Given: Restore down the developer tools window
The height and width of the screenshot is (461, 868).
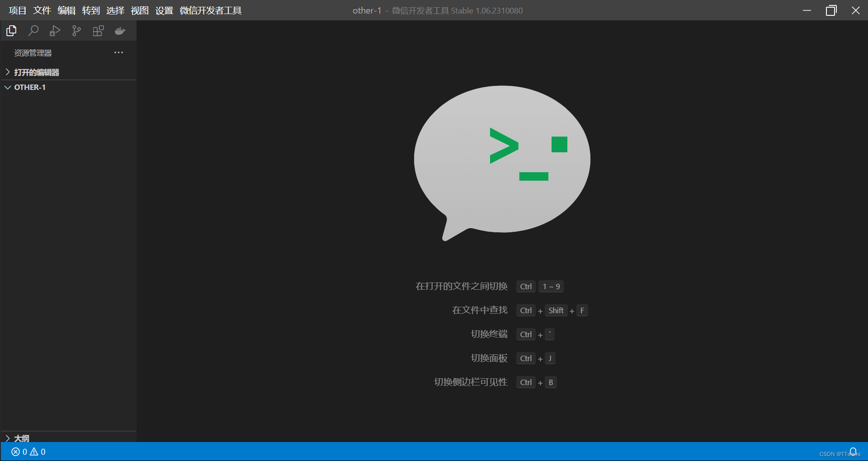Looking at the screenshot, I should (831, 10).
